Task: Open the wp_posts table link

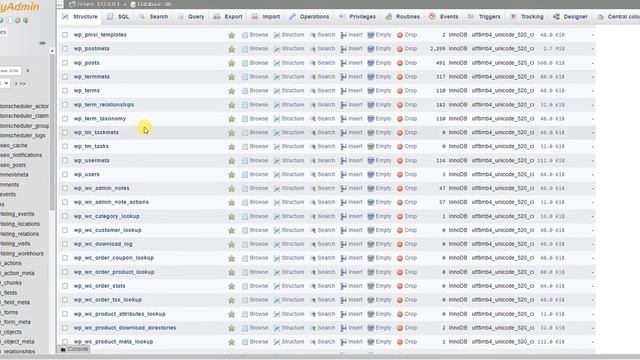Action: [x=87, y=63]
